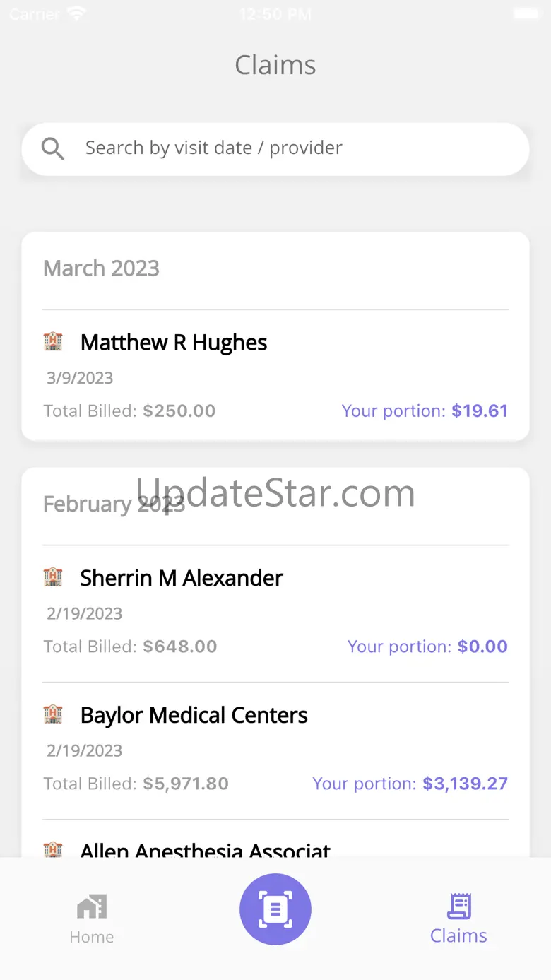Click hospital icon beside Baylor Medical Centers

(x=53, y=714)
